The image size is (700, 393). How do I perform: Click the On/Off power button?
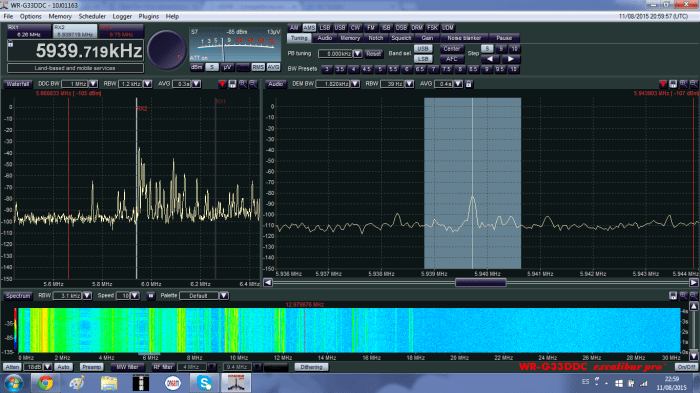coord(686,367)
